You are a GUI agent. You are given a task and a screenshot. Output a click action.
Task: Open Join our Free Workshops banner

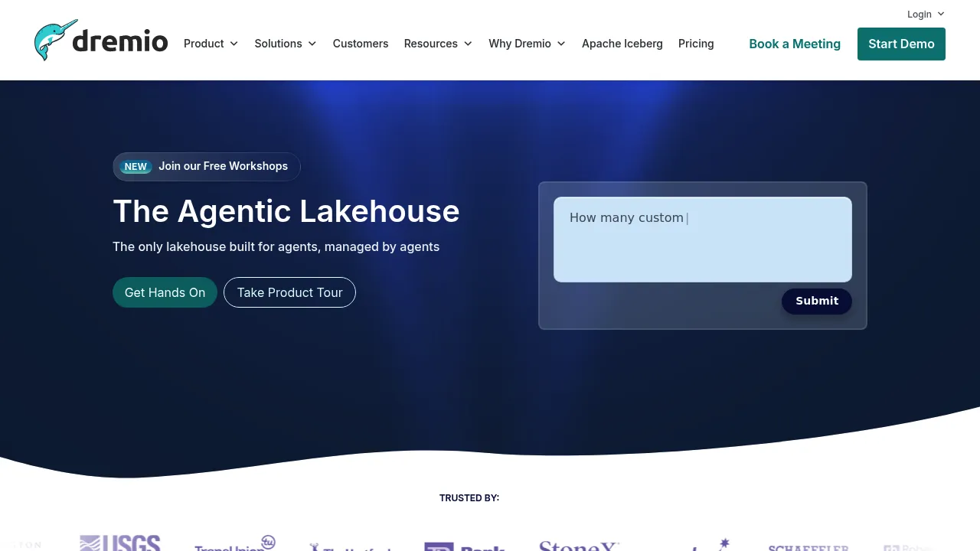point(207,166)
